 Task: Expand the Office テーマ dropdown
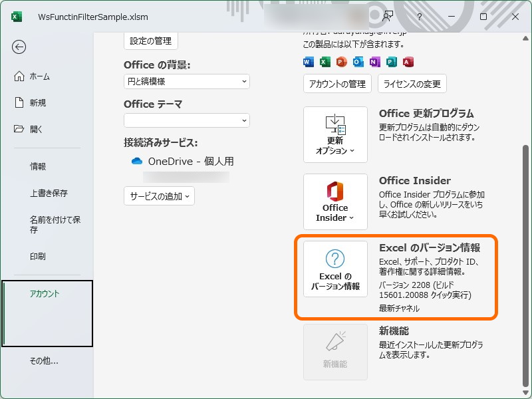tap(186, 120)
